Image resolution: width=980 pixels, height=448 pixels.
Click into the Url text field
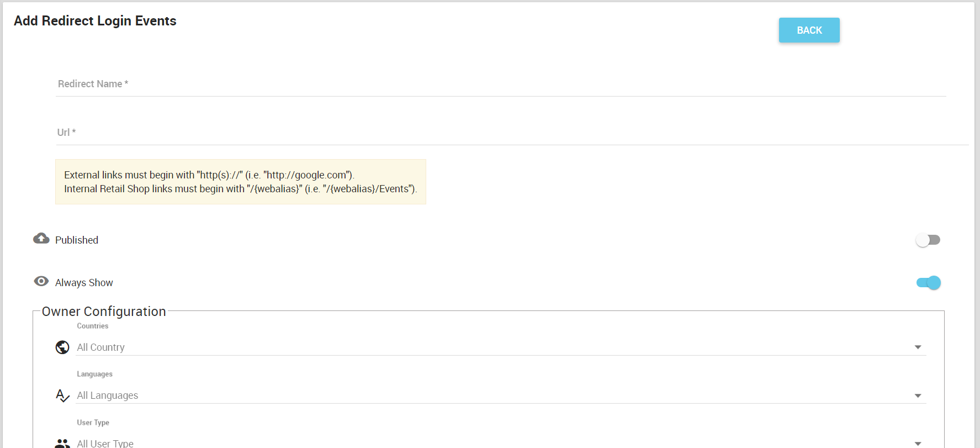pos(511,133)
